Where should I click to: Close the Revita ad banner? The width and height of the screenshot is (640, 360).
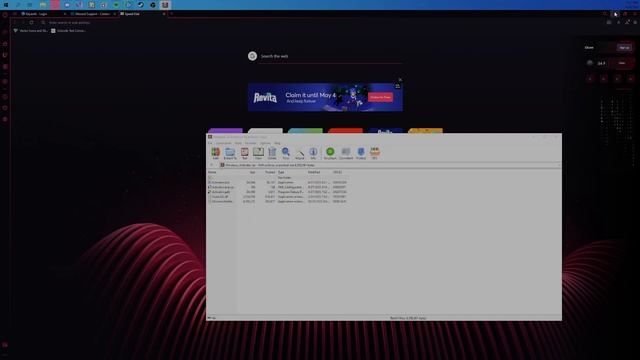pos(400,80)
